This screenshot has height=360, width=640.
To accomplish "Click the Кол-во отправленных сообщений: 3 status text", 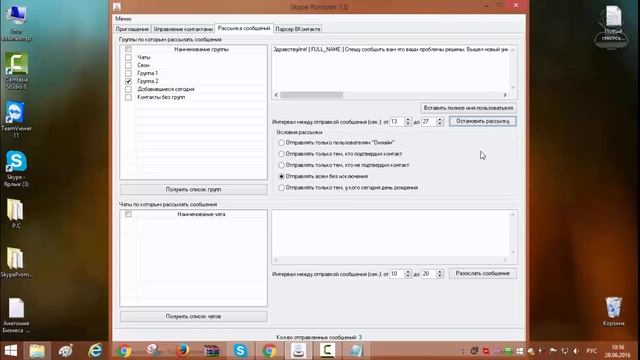I will click(319, 338).
